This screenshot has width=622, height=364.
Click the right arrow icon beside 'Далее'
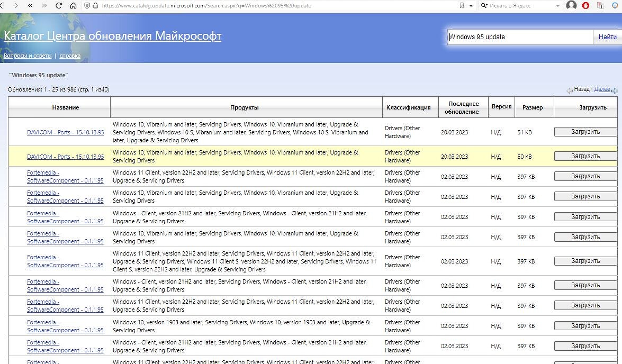[x=615, y=91]
